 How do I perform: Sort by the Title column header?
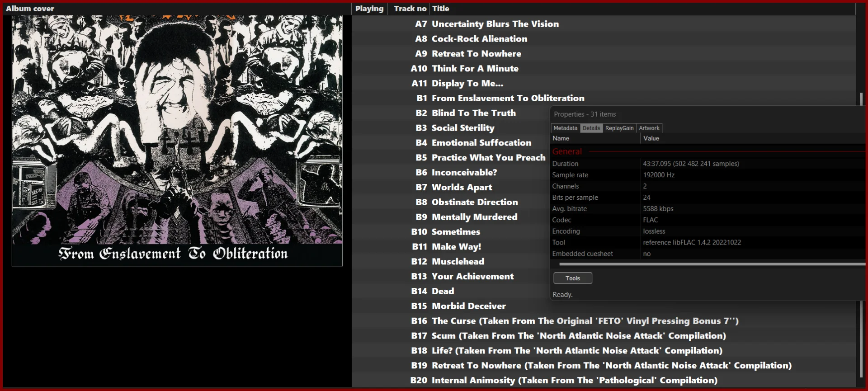[x=642, y=9]
